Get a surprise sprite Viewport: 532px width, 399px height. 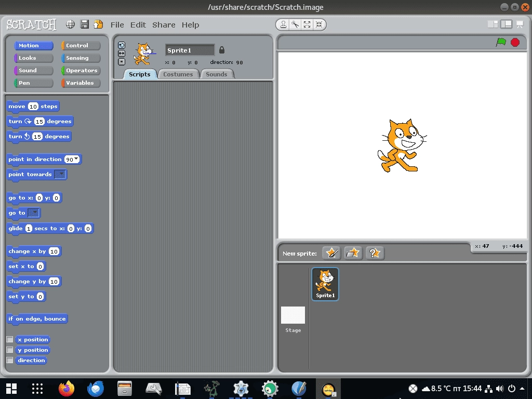click(375, 253)
